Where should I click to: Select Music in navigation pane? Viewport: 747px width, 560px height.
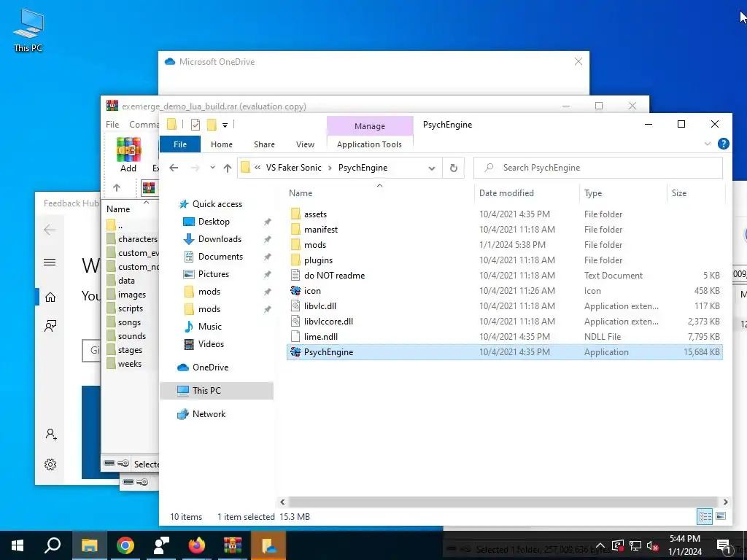click(209, 327)
